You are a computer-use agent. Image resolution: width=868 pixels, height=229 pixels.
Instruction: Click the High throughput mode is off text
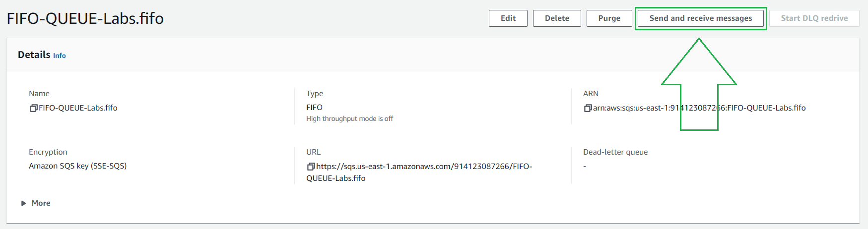(x=349, y=119)
